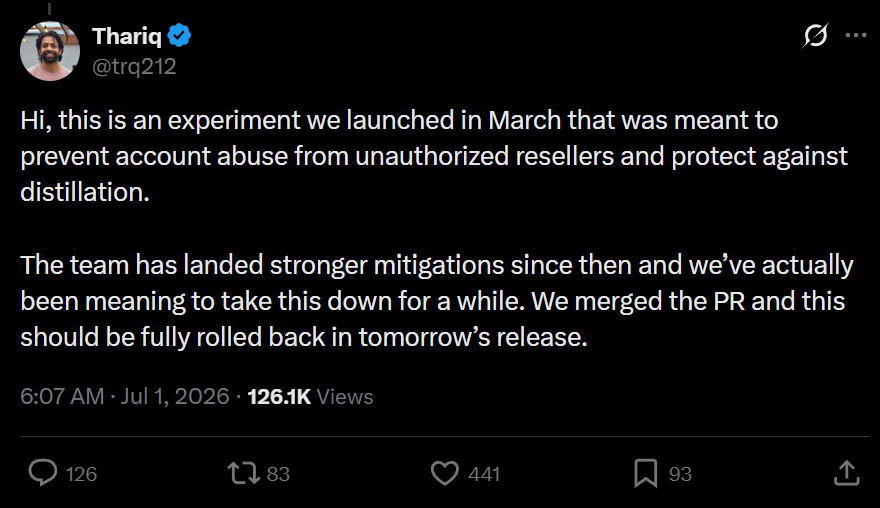Open the three-dot more options menu
This screenshot has height=508, width=880.
[x=856, y=35]
